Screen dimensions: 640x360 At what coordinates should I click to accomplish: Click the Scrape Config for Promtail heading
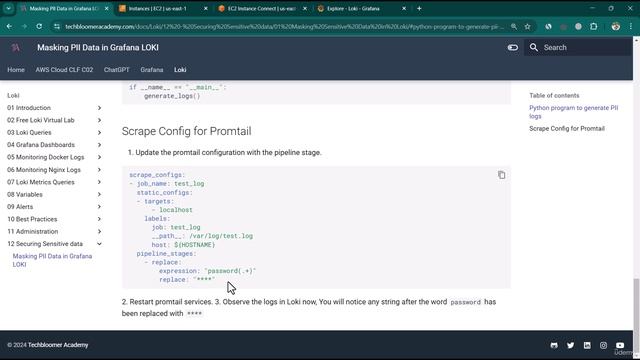coord(187,131)
